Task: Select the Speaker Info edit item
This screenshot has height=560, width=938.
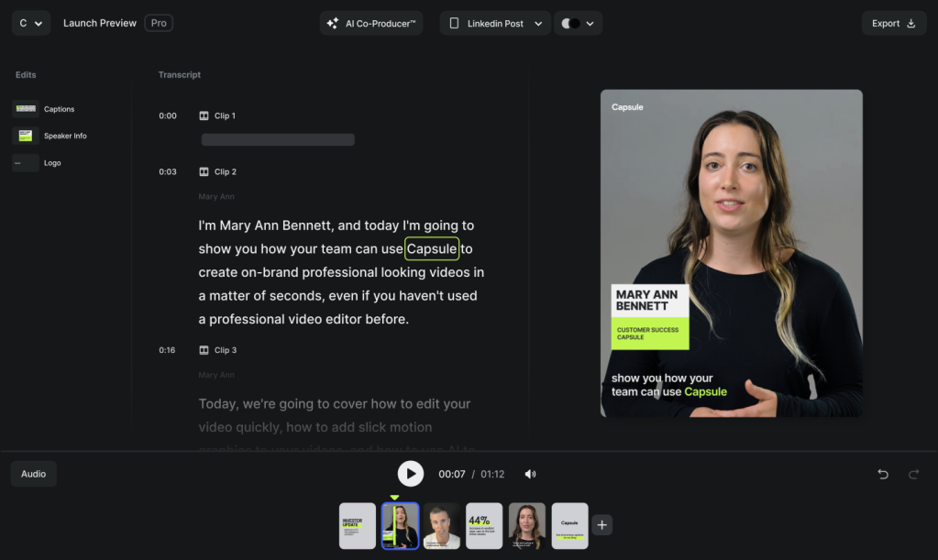Action: (x=50, y=136)
